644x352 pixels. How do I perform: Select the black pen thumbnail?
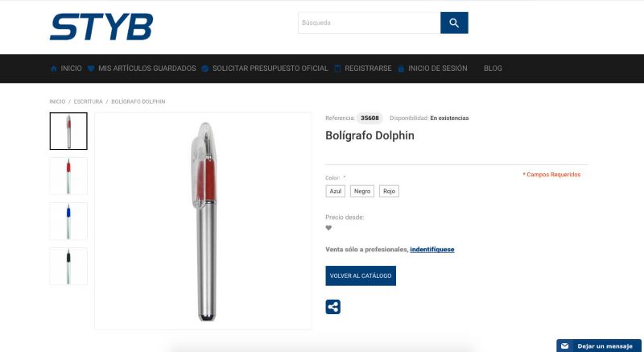[68, 266]
